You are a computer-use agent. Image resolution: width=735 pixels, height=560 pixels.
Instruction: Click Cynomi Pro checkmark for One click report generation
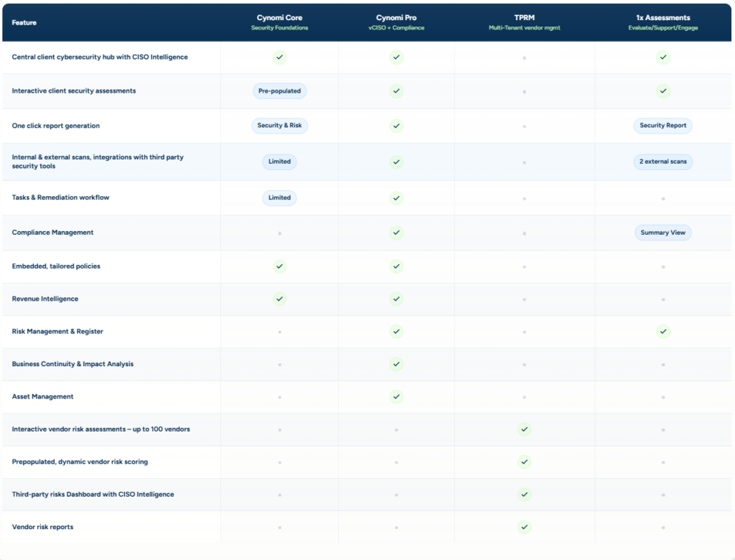(396, 126)
